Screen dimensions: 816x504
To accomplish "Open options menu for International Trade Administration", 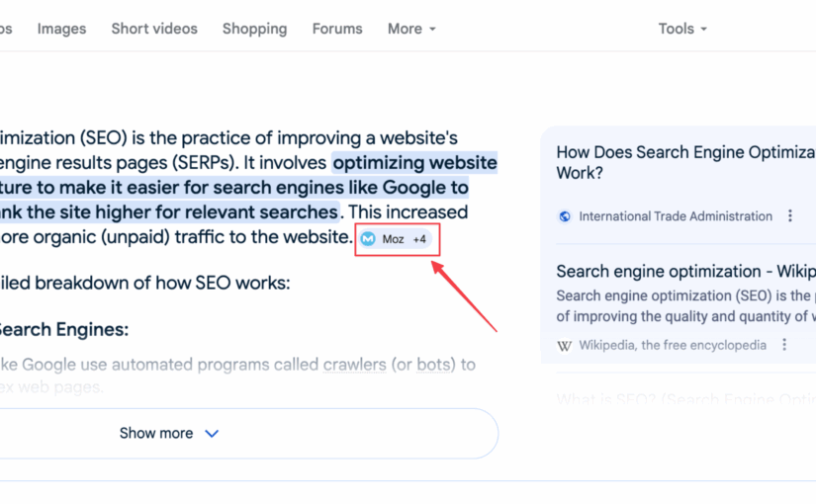I will pyautogui.click(x=790, y=215).
